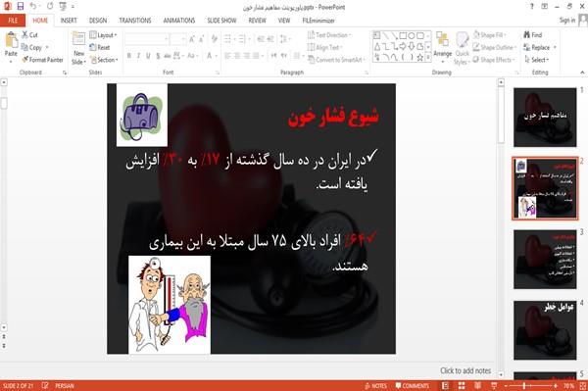
Task: Switch to the INSERT tab
Action: (x=69, y=21)
